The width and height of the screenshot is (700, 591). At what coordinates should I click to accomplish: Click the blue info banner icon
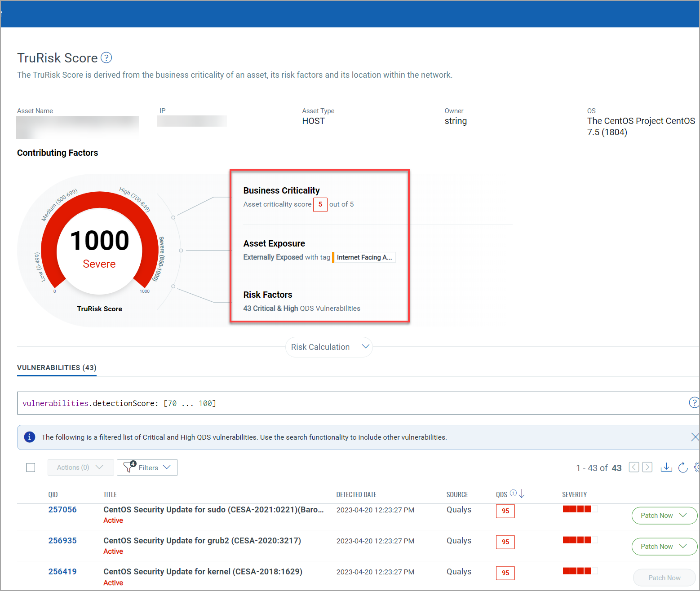point(30,437)
